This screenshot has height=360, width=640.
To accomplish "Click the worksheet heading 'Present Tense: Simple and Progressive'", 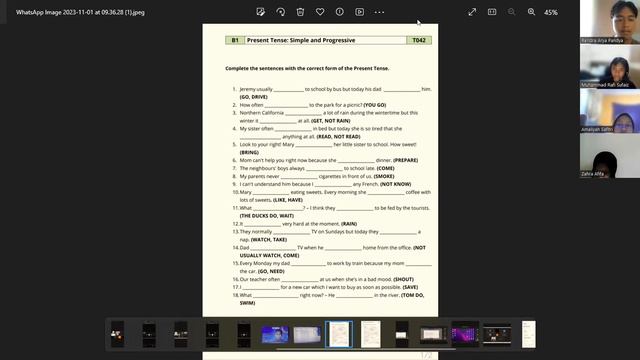I will [301, 40].
